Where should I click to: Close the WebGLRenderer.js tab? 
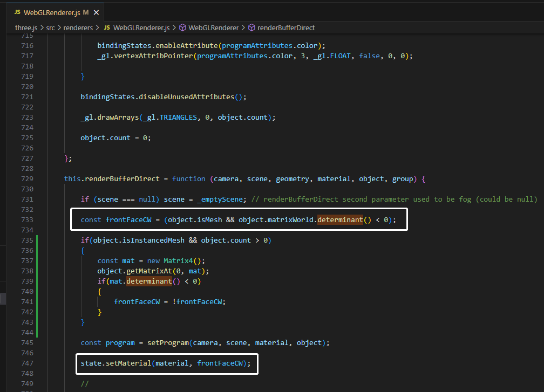(x=97, y=12)
